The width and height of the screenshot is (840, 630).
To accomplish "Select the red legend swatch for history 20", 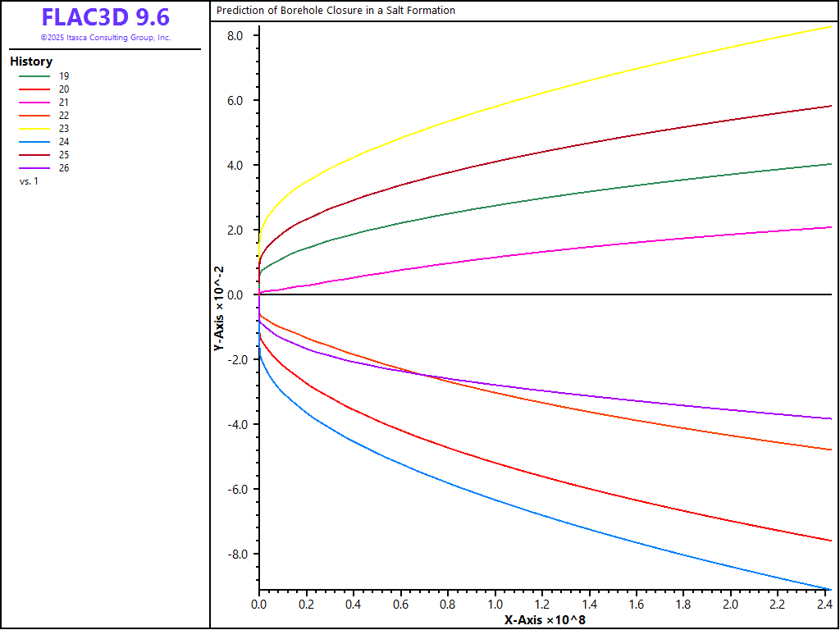I will click(34, 89).
